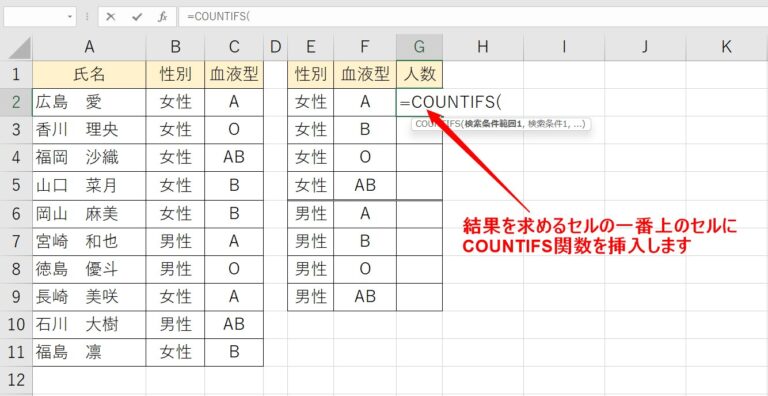Screen dimensions: 768x396
Task: Click cell containing 福島 凛
Action: (x=89, y=352)
